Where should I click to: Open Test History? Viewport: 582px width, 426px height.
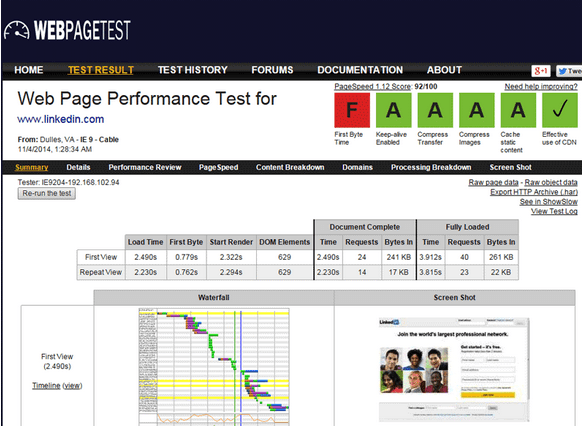coord(193,70)
